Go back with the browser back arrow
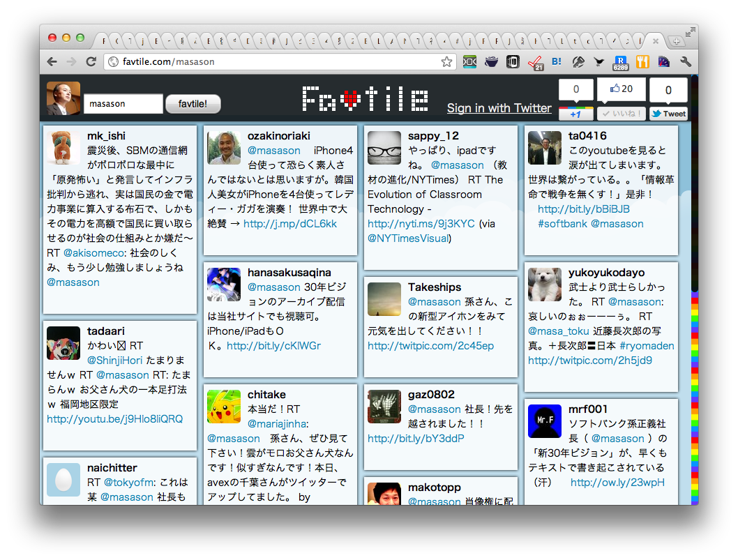 point(52,61)
